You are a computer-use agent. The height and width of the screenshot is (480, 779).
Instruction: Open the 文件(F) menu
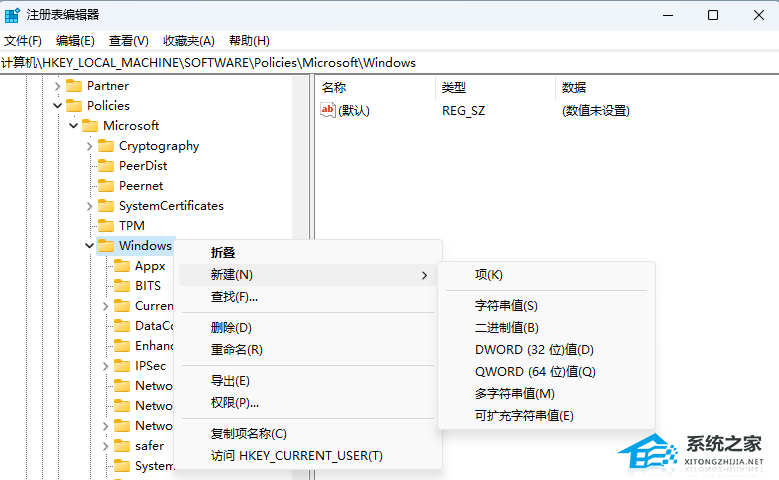pos(23,41)
